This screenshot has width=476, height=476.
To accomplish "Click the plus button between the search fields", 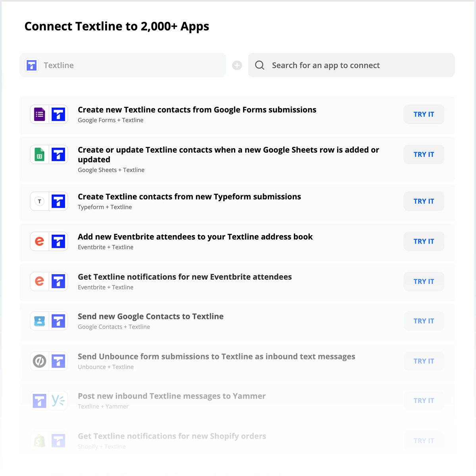I will 237,65.
